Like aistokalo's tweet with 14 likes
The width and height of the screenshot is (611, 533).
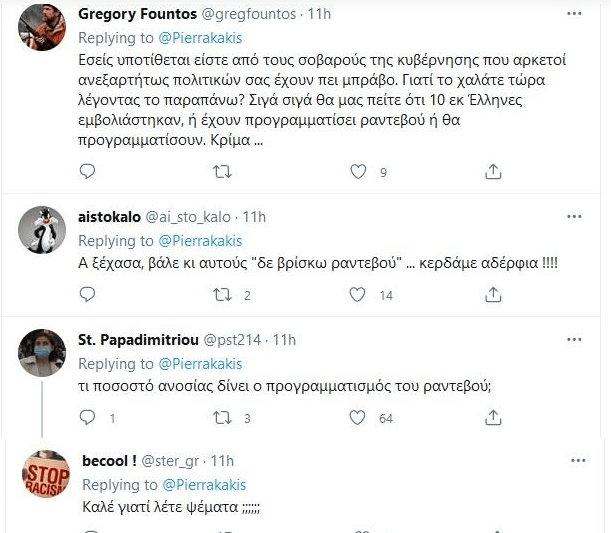(358, 295)
